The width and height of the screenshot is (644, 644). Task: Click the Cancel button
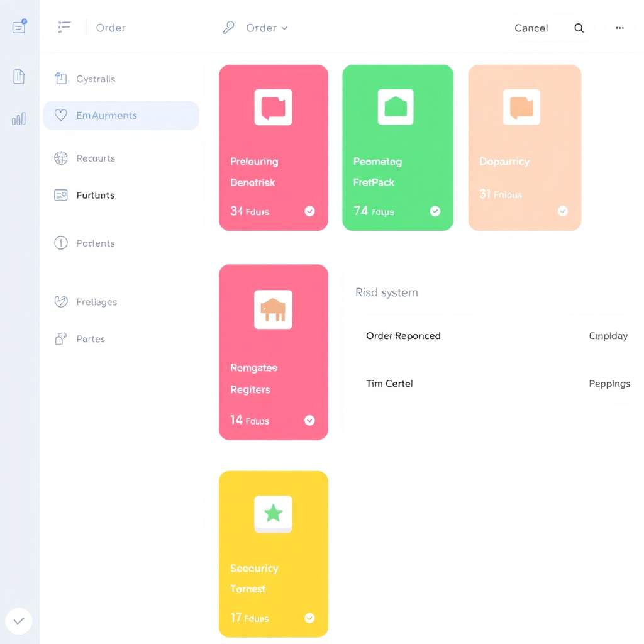coord(531,28)
